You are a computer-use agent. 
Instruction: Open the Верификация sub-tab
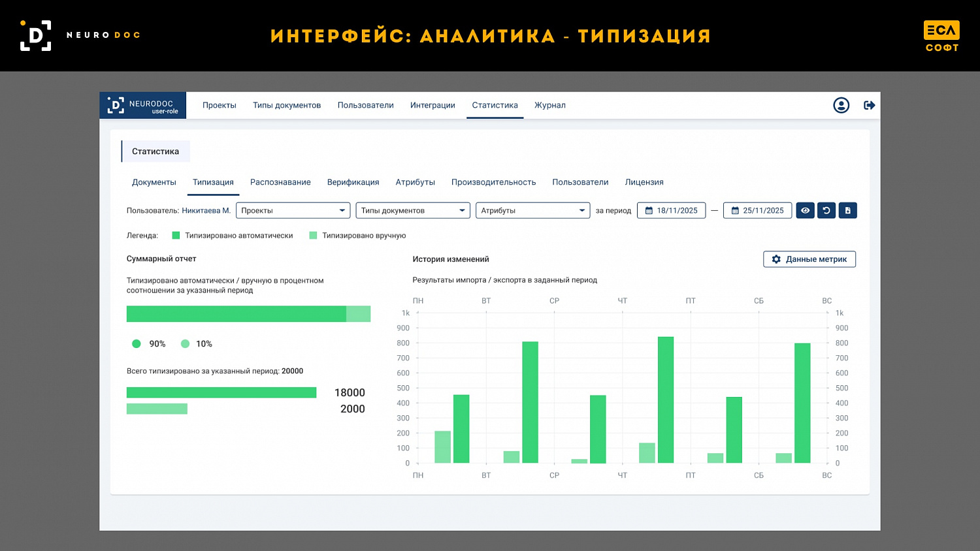353,182
